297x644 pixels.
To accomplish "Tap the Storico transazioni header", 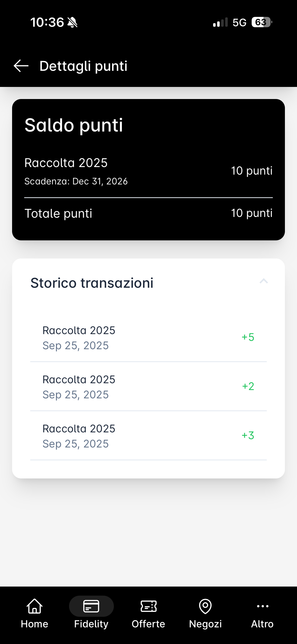I will click(x=92, y=283).
